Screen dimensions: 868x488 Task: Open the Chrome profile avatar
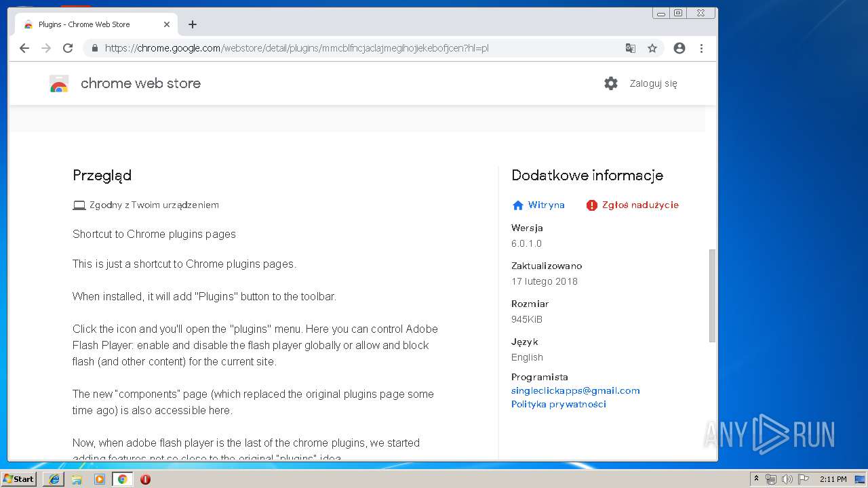(x=679, y=48)
